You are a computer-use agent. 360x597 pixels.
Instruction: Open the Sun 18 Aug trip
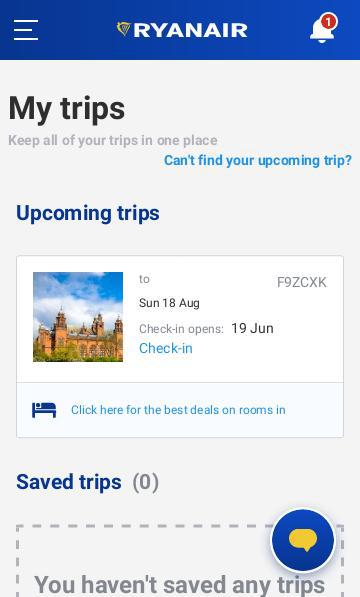(x=169, y=303)
